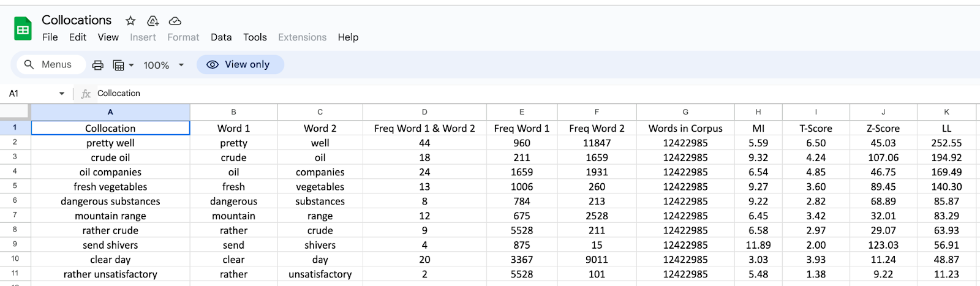Screen dimensions: 980x286
Task: Click the cell containing 'crude oil'
Action: [x=110, y=157]
